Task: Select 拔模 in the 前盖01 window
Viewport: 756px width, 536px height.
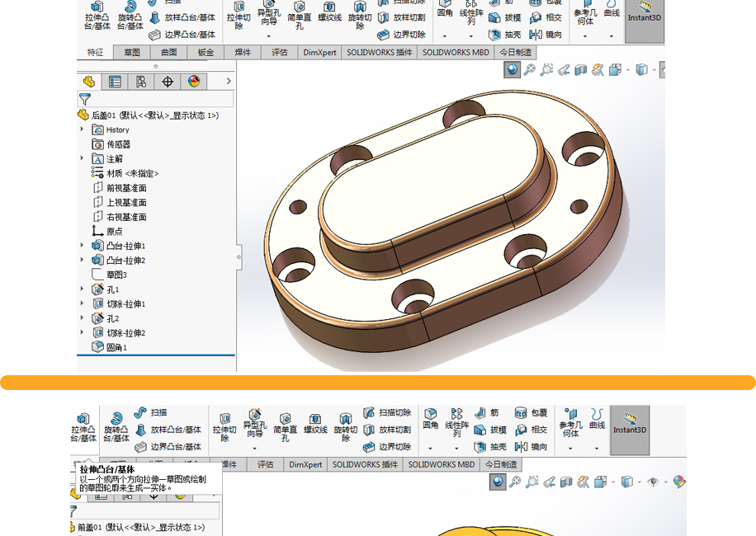Action: pyautogui.click(x=490, y=430)
